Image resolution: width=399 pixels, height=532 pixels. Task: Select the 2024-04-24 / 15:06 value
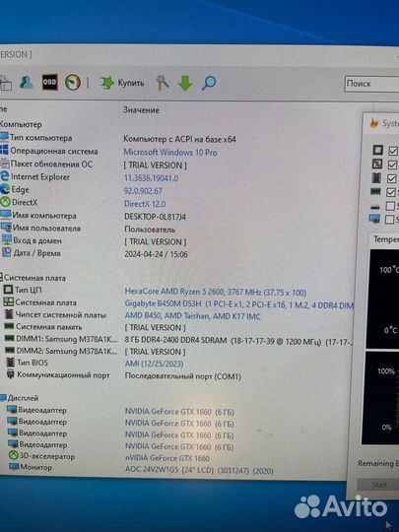click(156, 254)
